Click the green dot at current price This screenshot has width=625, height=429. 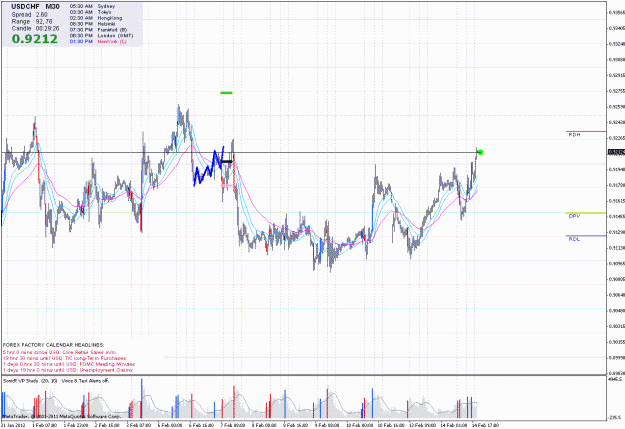click(480, 152)
